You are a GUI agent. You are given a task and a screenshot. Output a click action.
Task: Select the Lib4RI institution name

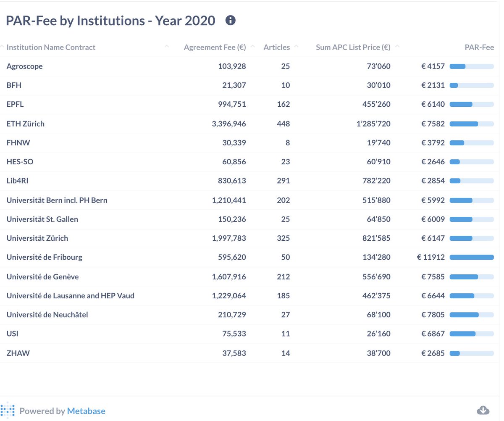(17, 181)
